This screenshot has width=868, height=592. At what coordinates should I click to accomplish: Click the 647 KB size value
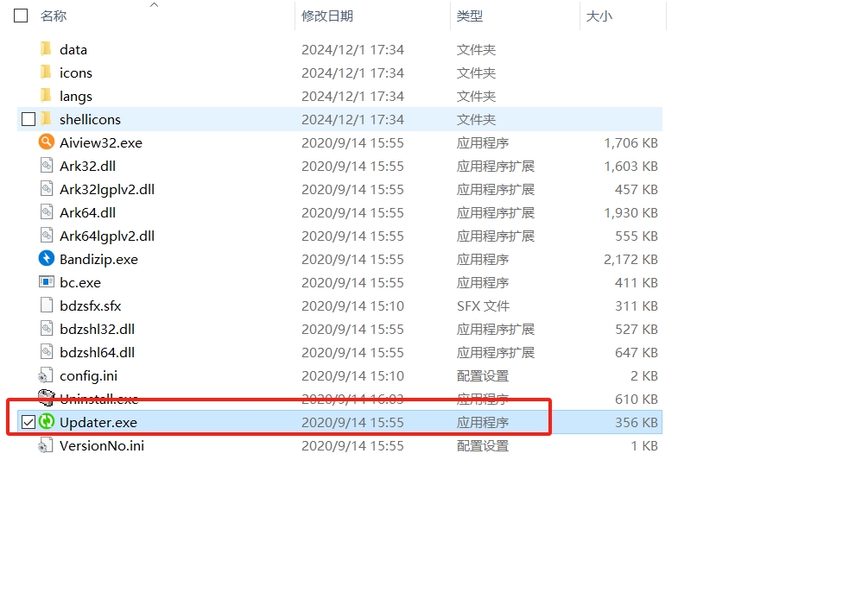[x=636, y=352]
